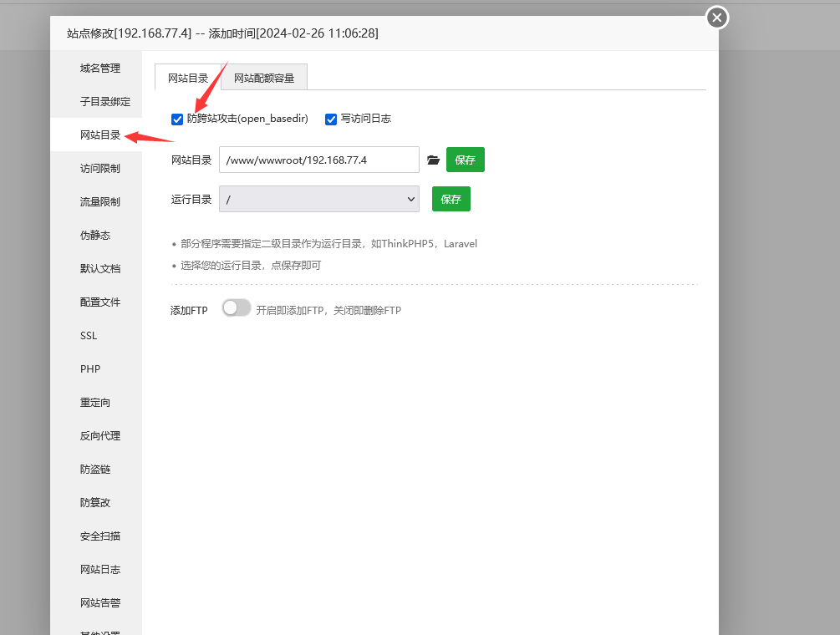Screen dimensions: 840x635
Task: Open 重定向 in sidebar
Action: 96,402
